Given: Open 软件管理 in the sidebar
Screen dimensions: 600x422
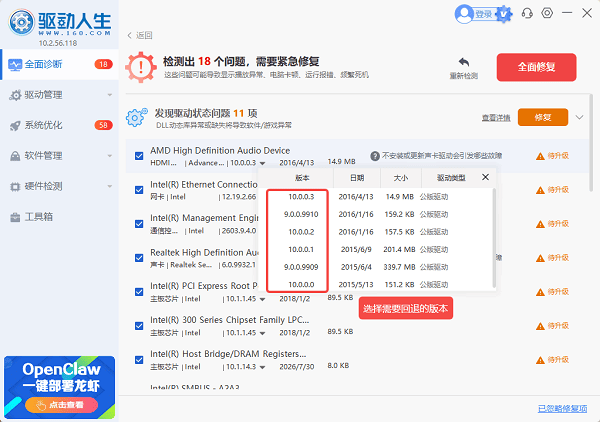Looking at the screenshot, I should (x=60, y=156).
